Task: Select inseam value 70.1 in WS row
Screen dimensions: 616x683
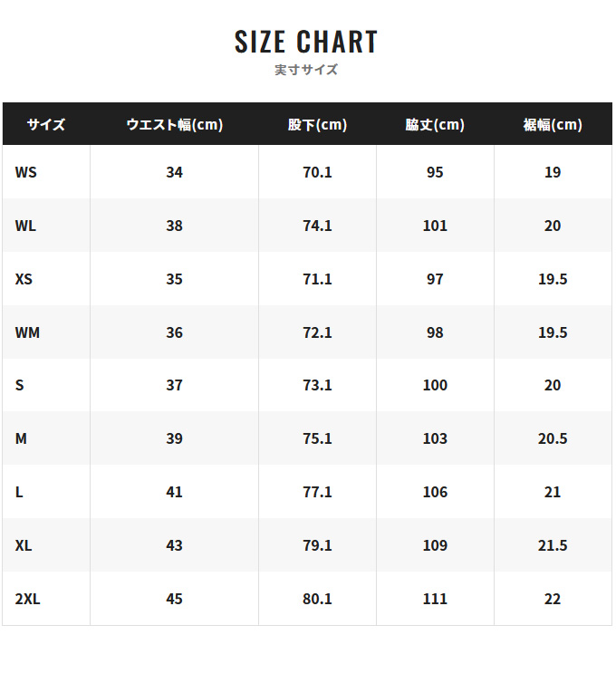Action: [317, 172]
